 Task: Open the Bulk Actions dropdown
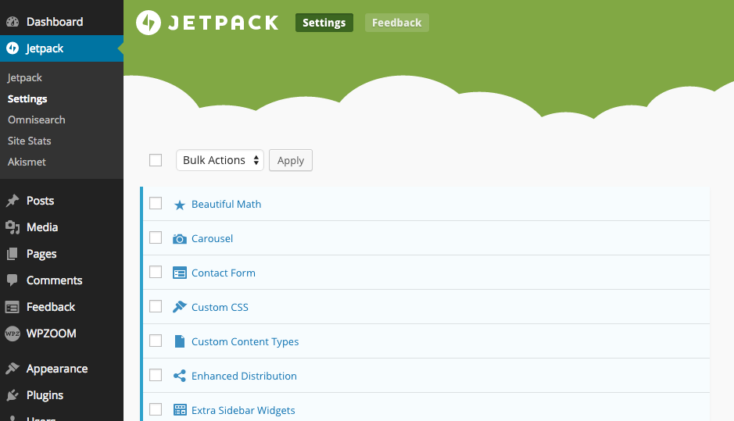coord(220,160)
